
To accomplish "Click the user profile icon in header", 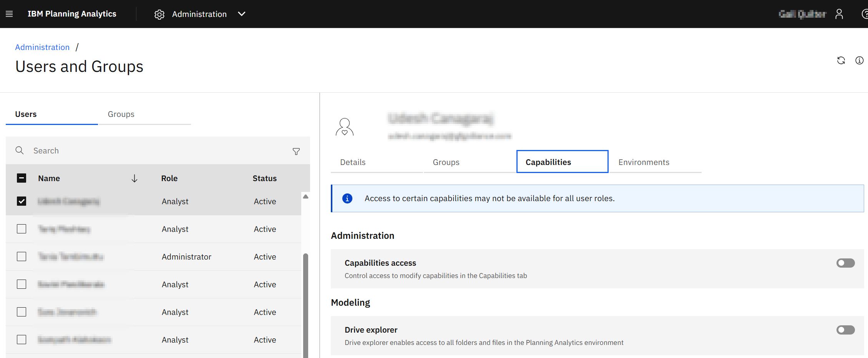I will [839, 14].
